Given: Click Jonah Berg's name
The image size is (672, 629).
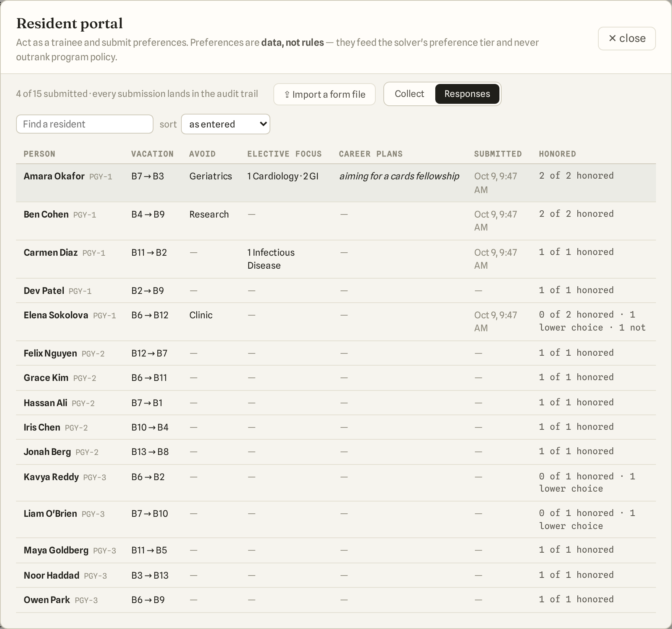Looking at the screenshot, I should click(x=47, y=452).
